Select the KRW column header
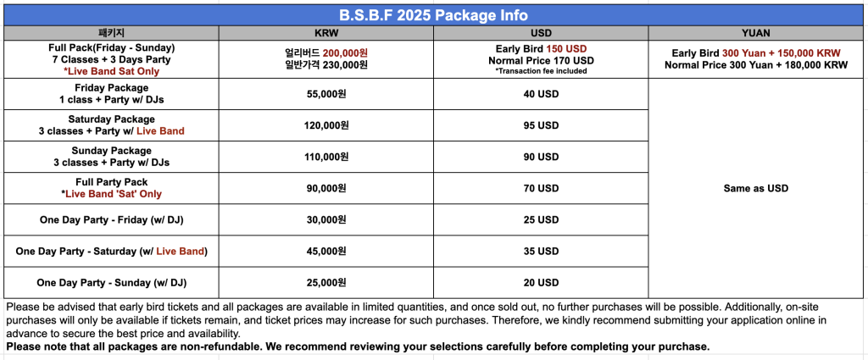 click(x=325, y=32)
